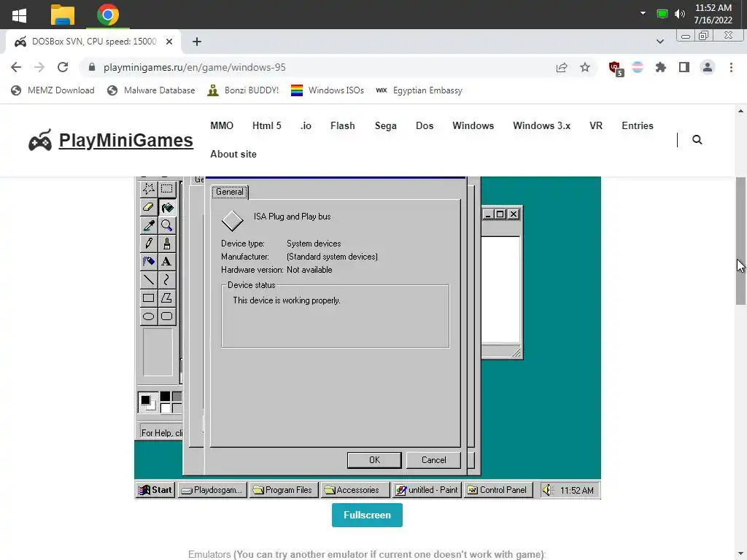Switch to Playdosgam... taskbar button
The image size is (747, 560).
(x=212, y=490)
